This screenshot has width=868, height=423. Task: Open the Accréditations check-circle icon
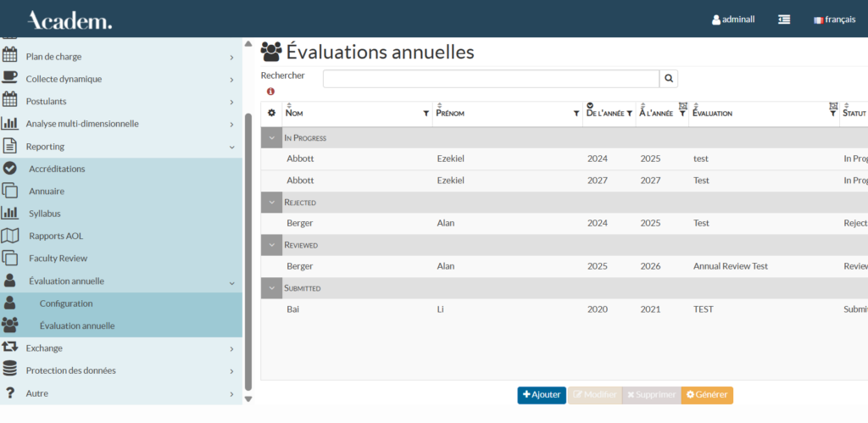click(x=10, y=169)
